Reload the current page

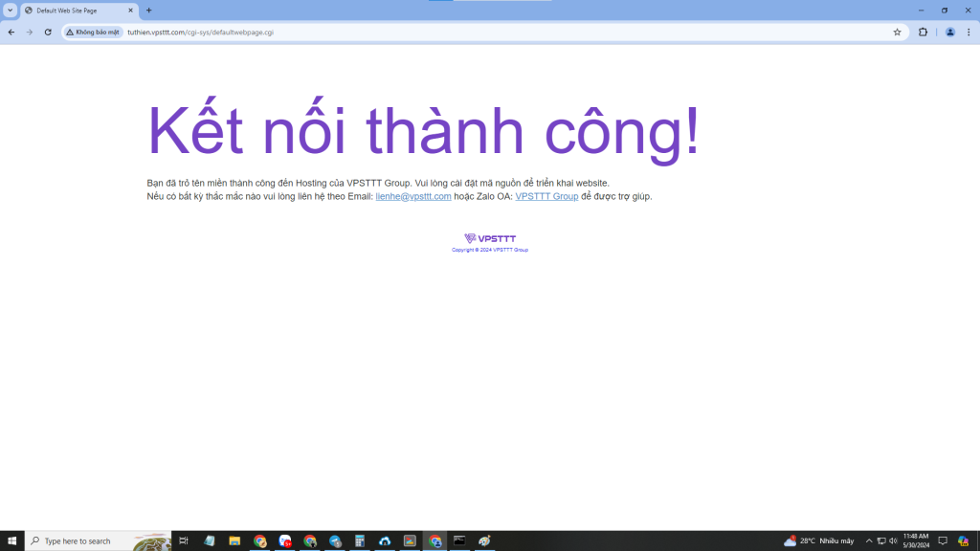(x=48, y=32)
